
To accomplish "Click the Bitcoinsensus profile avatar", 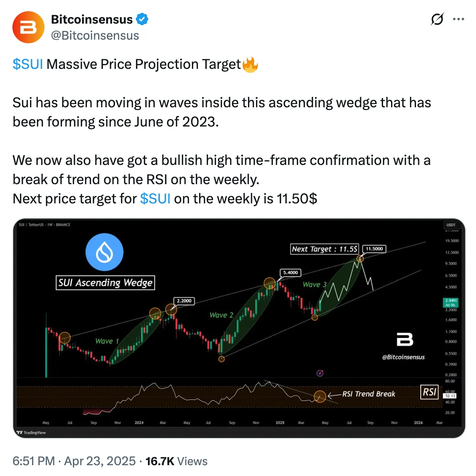I will (28, 27).
